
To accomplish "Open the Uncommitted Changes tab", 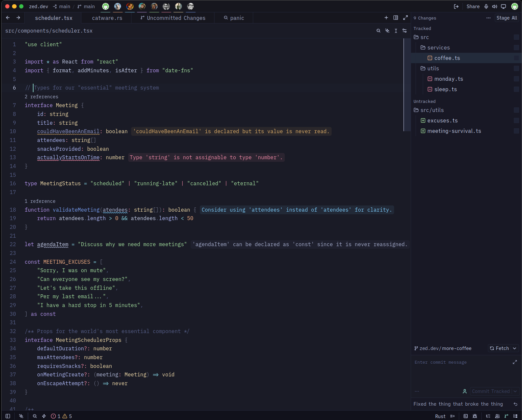I will click(x=173, y=18).
